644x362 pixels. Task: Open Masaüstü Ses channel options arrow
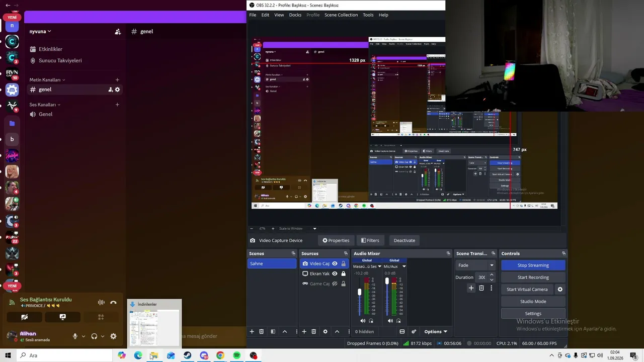(379, 266)
